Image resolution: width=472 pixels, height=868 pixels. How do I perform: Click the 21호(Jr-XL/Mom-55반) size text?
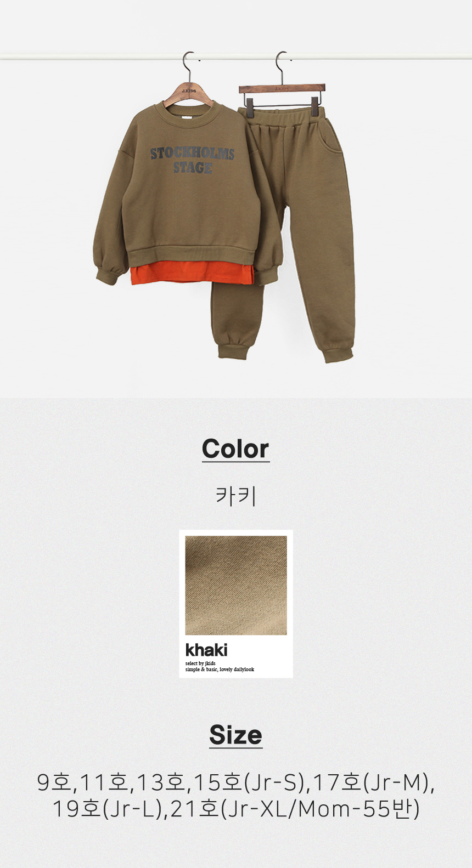point(295,809)
